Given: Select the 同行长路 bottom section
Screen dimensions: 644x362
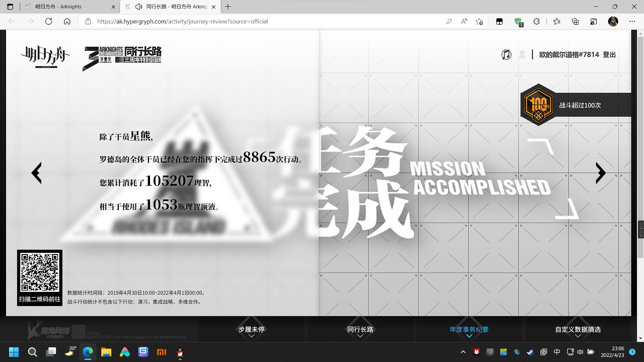Looking at the screenshot, I should (360, 329).
